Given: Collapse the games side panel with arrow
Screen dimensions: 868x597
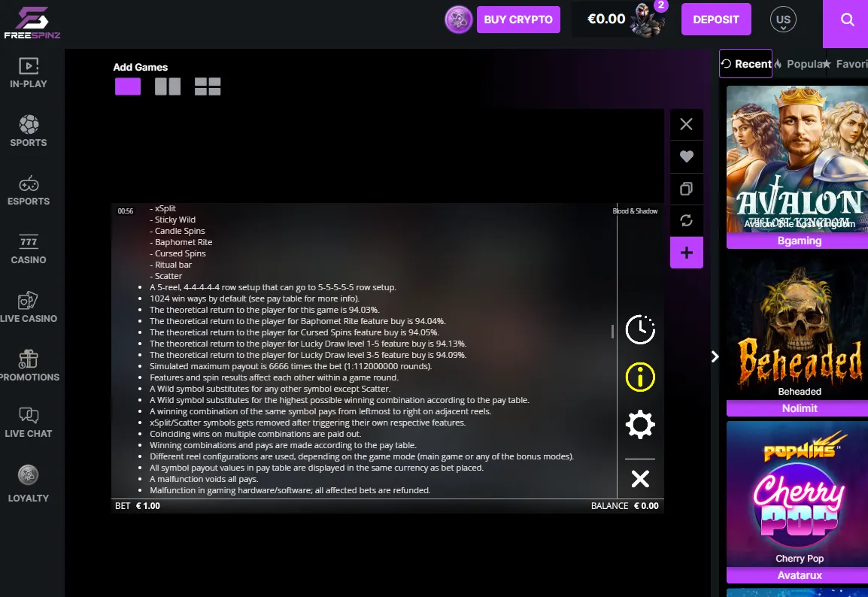Looking at the screenshot, I should (x=715, y=357).
